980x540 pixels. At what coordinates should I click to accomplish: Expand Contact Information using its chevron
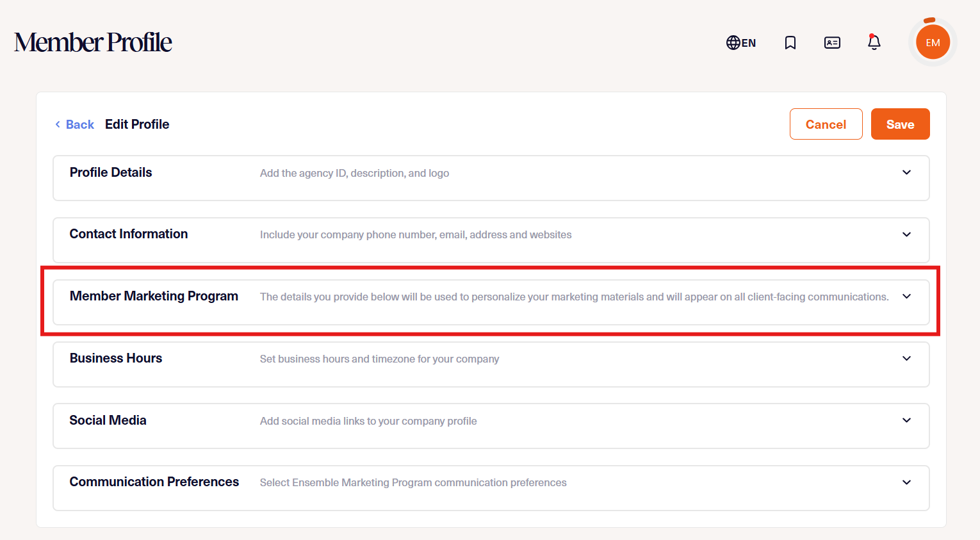906,234
